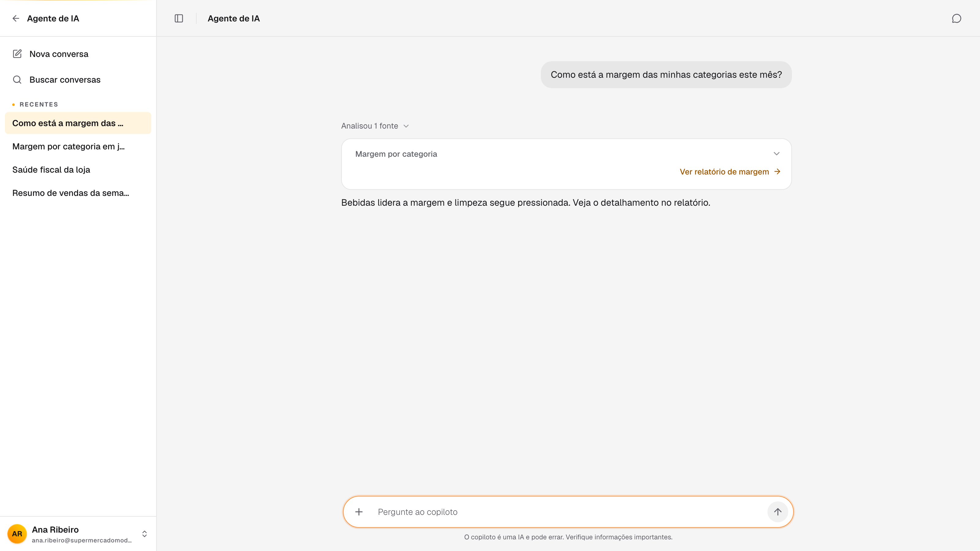This screenshot has height=551, width=980.
Task: Select the conversation Como está a margem das …
Action: click(x=78, y=123)
